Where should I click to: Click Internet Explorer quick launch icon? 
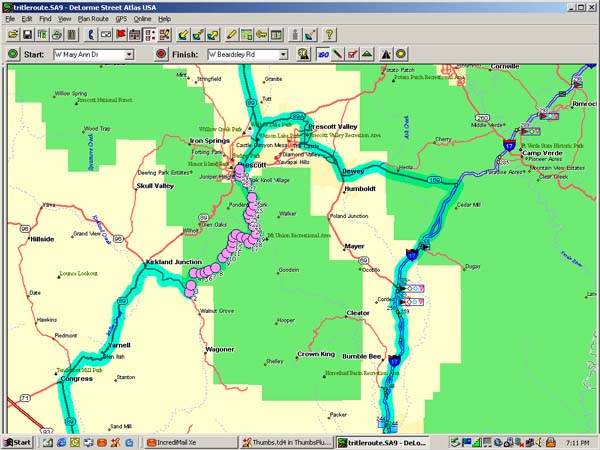(61, 443)
